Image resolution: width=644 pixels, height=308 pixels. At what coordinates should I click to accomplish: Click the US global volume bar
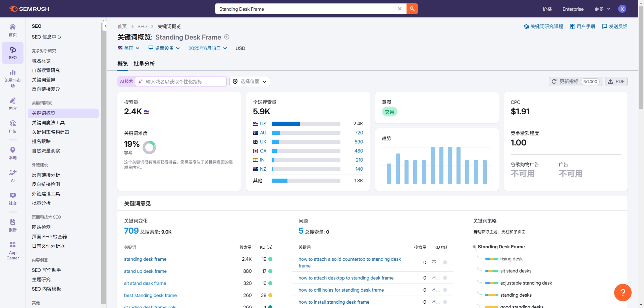[306, 124]
